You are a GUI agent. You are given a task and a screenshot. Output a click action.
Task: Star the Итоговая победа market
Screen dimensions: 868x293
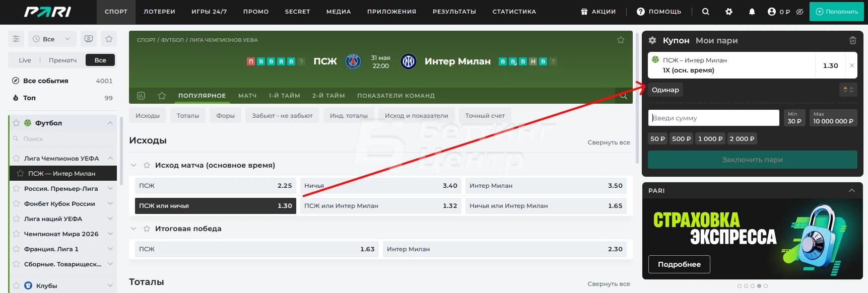pos(147,229)
